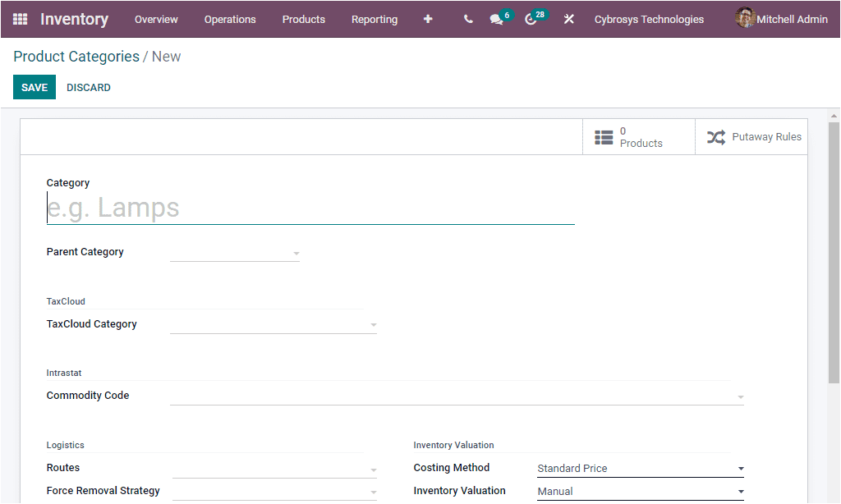The width and height of the screenshot is (841, 504).
Task: Click the SAVE button
Action: pos(34,87)
